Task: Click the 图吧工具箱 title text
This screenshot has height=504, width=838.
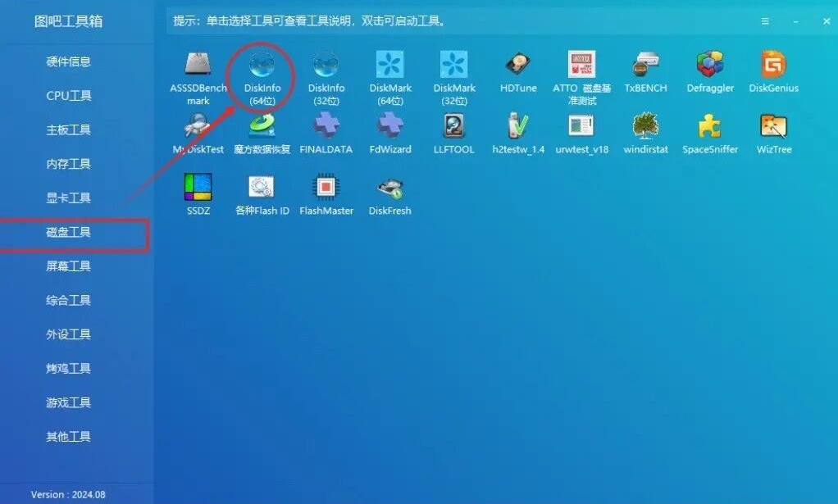Action: click(x=68, y=21)
